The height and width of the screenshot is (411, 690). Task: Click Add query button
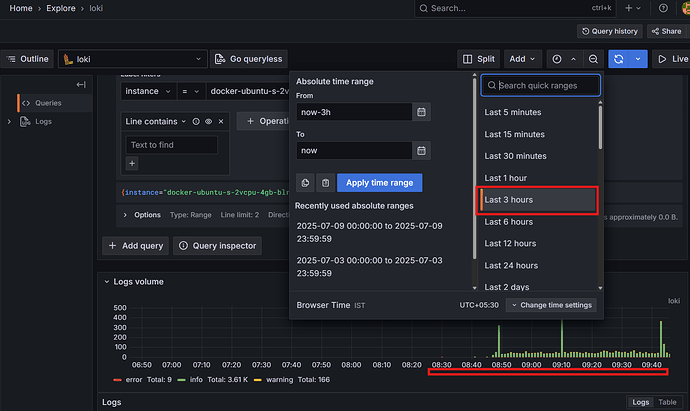pyautogui.click(x=136, y=246)
